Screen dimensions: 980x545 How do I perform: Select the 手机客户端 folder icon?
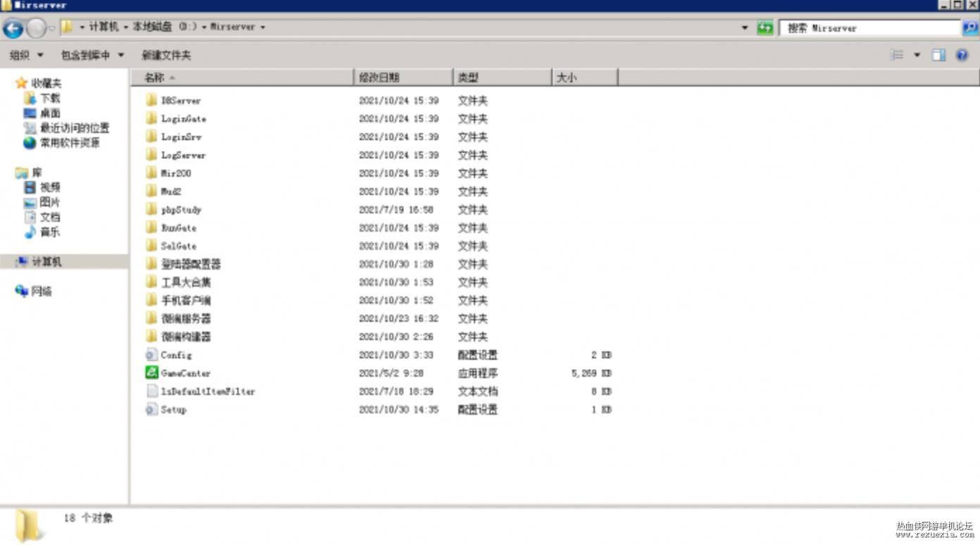pyautogui.click(x=151, y=300)
